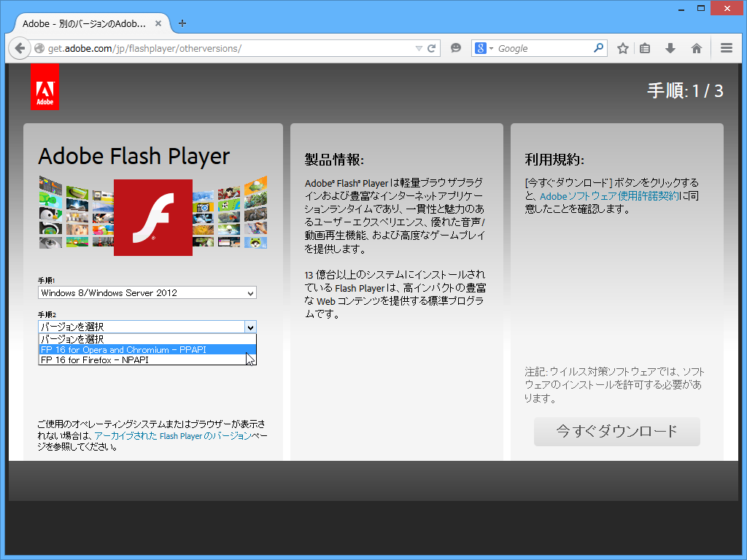
Task: Click the Flash Player red logo thumbnail
Action: click(152, 218)
